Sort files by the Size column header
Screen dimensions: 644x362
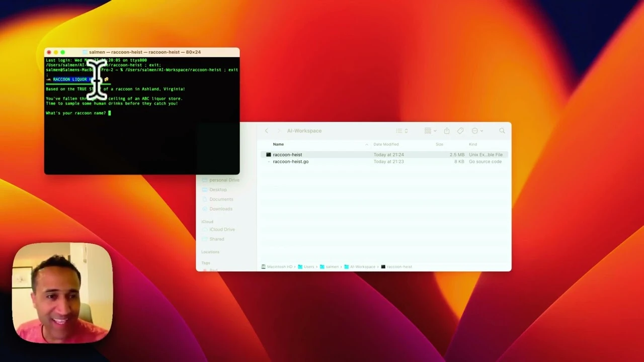coord(439,144)
